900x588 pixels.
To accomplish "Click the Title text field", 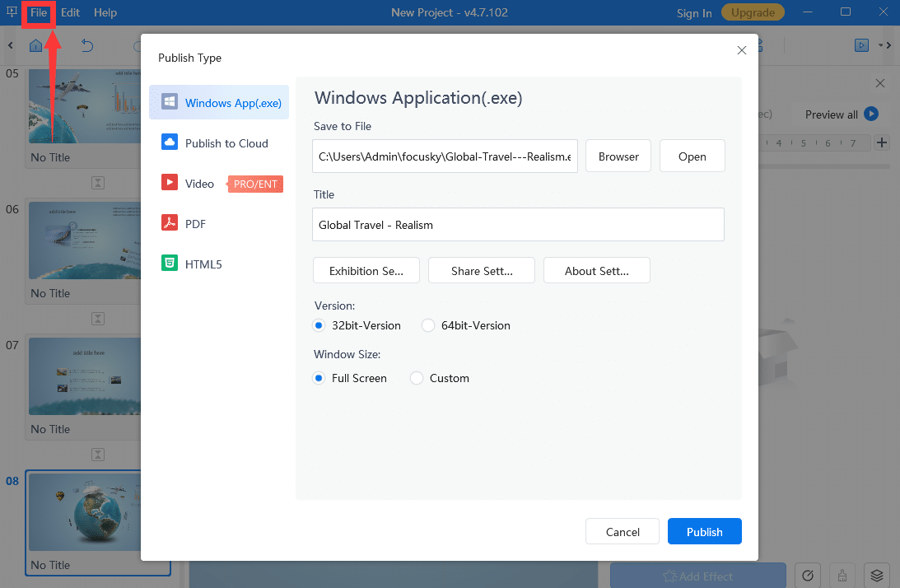I will pos(518,225).
